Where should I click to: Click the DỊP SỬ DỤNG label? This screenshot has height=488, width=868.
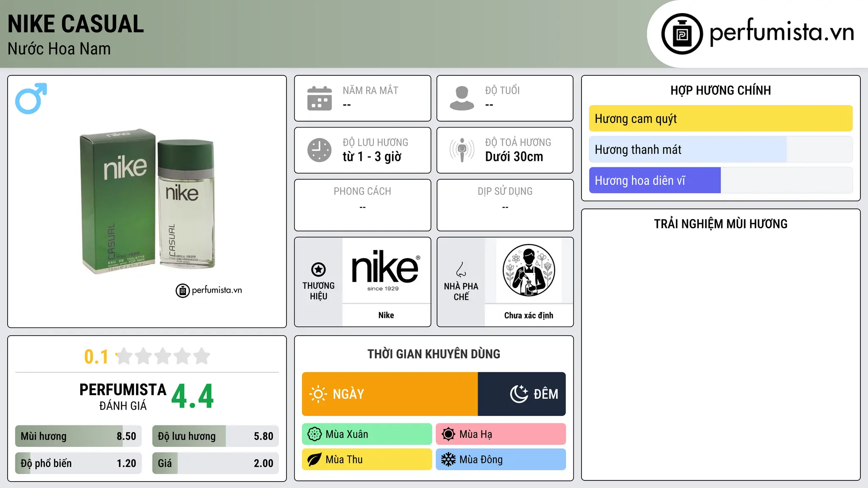click(x=505, y=191)
